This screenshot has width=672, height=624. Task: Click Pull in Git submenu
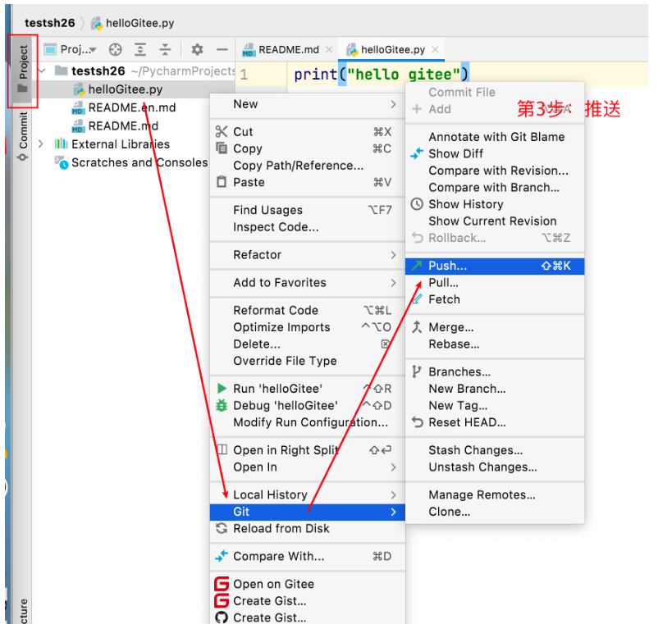495,283
